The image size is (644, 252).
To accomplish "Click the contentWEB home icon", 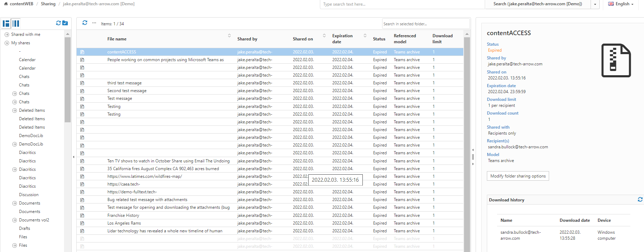I will (x=6, y=4).
